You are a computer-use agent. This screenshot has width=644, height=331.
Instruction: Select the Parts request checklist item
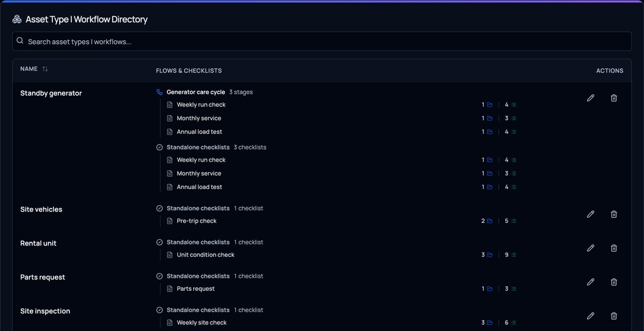(x=196, y=289)
